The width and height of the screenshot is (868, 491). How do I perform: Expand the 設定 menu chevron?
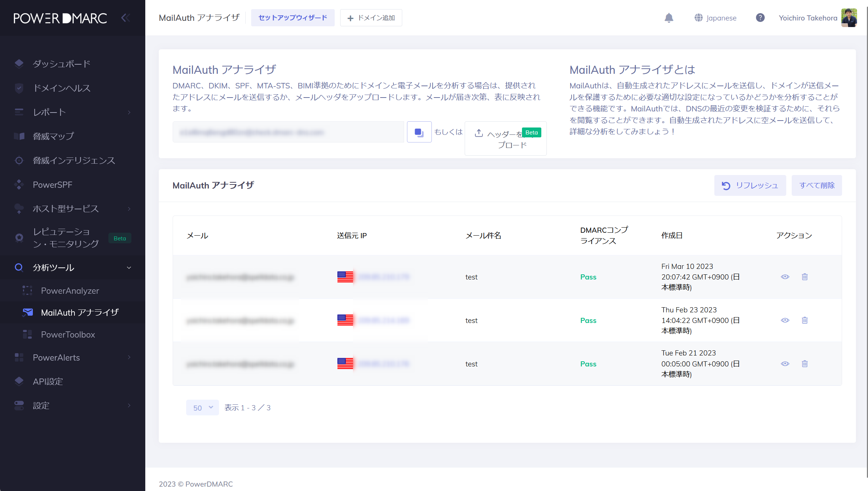tap(129, 405)
